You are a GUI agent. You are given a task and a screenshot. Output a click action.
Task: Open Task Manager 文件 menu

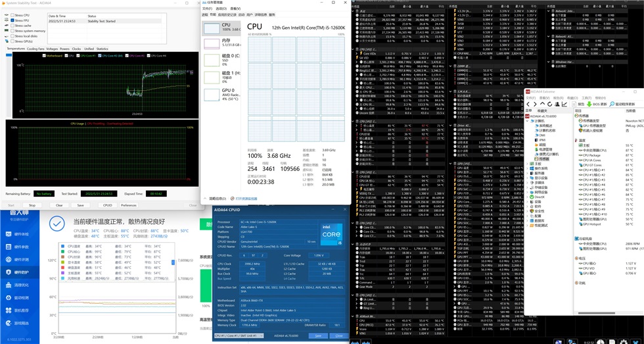207,8
